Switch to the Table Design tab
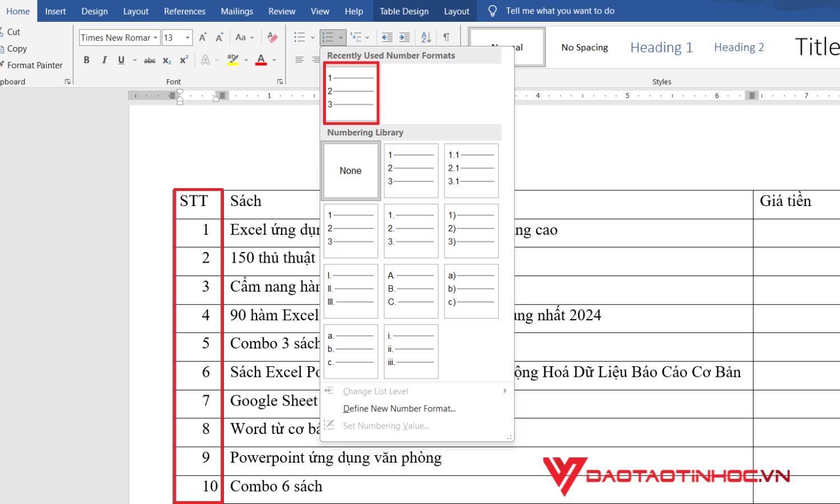The height and width of the screenshot is (504, 840). tap(404, 11)
